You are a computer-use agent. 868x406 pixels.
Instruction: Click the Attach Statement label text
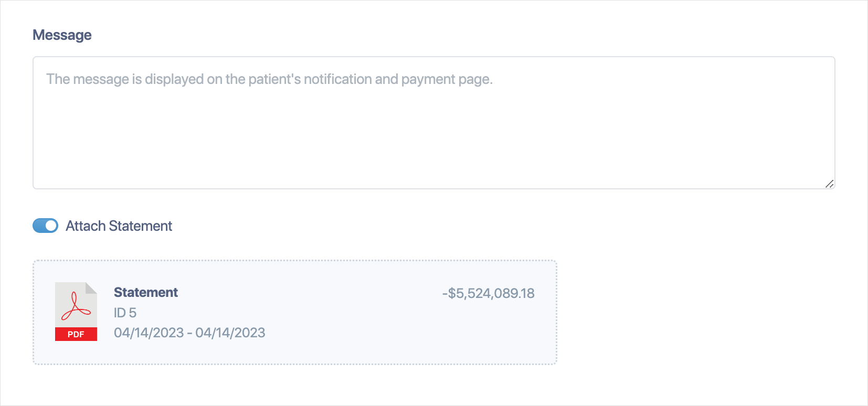click(119, 226)
